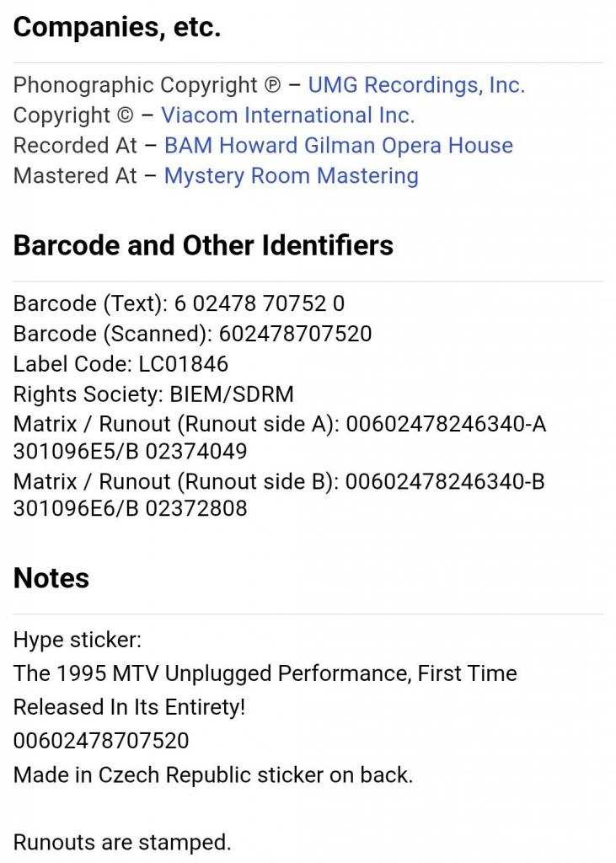Click the "Companies, etc." heading
The image size is (616, 863).
coord(117,28)
